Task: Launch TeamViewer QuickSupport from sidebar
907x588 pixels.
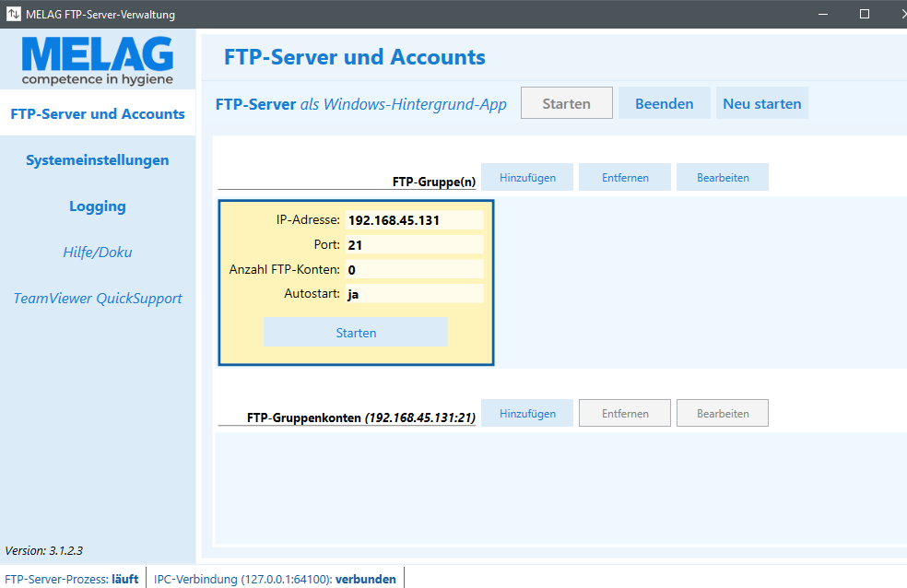Action: coord(98,299)
